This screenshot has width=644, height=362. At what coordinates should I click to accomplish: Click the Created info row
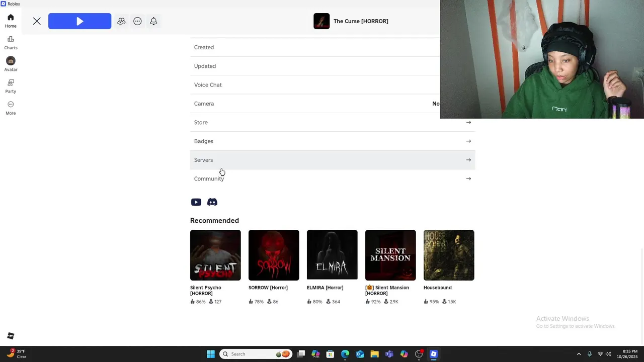[315, 47]
